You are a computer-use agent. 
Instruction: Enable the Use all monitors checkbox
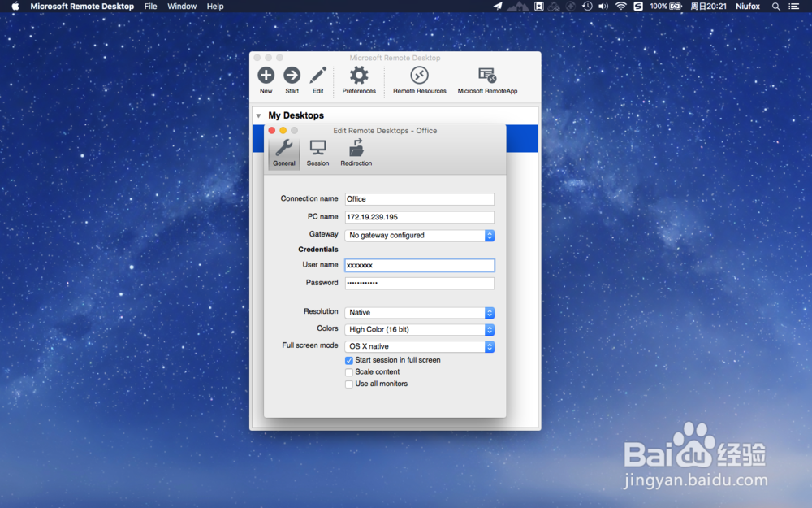(349, 384)
